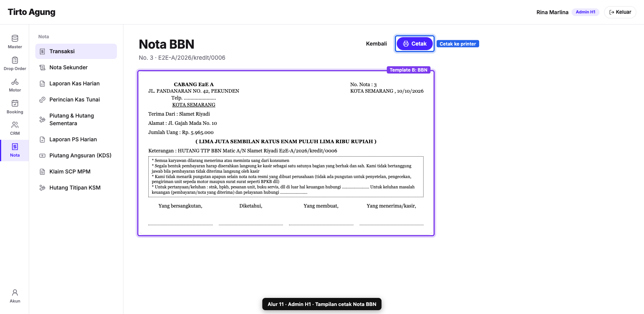Click the 'Yang menerima/kasir,' signature label
Viewport: 644px width, 314px height.
point(391,206)
